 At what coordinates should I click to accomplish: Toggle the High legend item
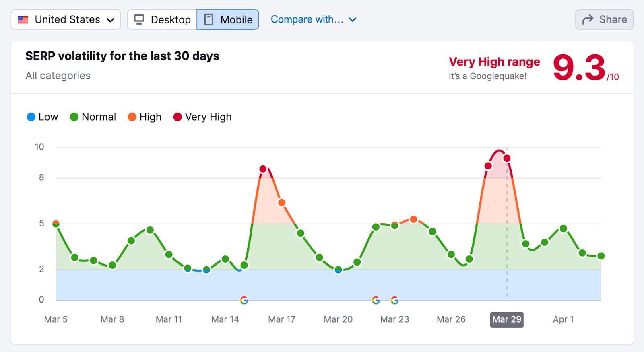point(144,117)
